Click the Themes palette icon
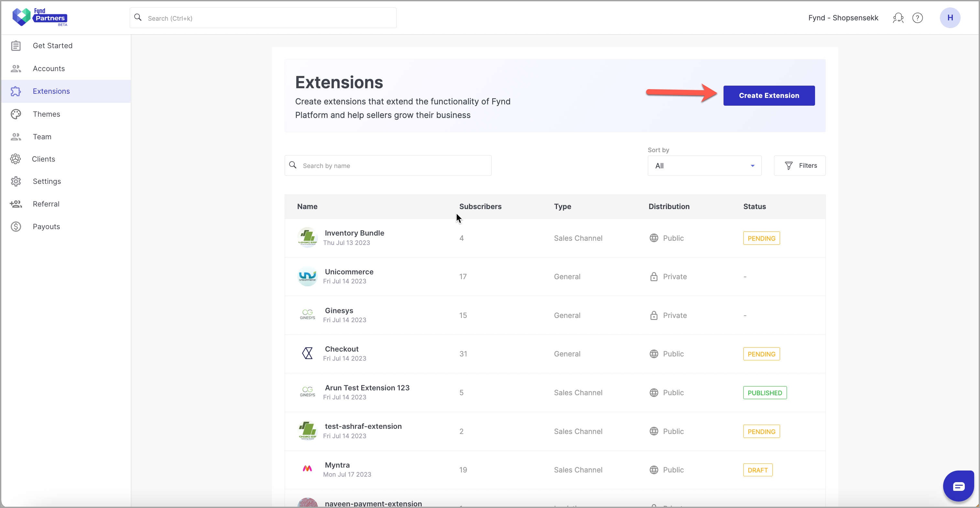Viewport: 980px width, 508px height. [x=16, y=114]
